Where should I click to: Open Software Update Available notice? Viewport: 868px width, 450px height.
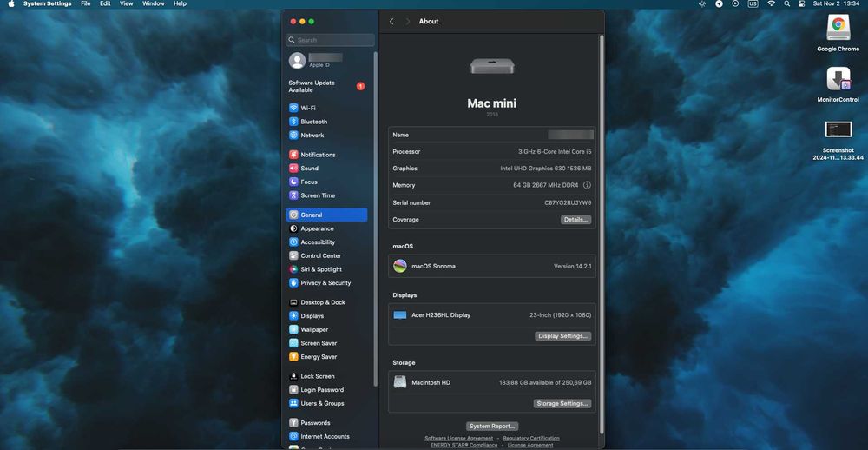click(x=326, y=87)
